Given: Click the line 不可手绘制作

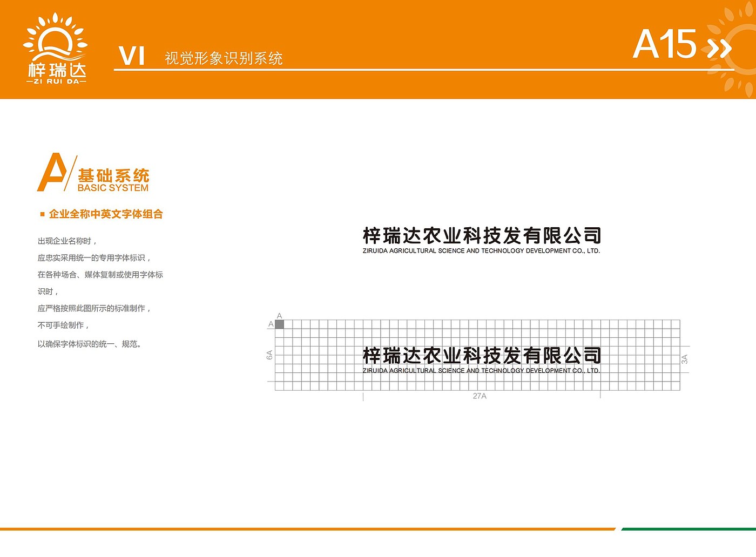Looking at the screenshot, I should (x=63, y=325).
